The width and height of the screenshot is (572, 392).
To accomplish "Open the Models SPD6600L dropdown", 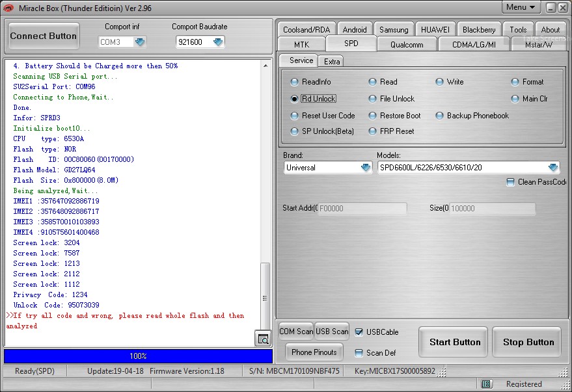I will [553, 168].
